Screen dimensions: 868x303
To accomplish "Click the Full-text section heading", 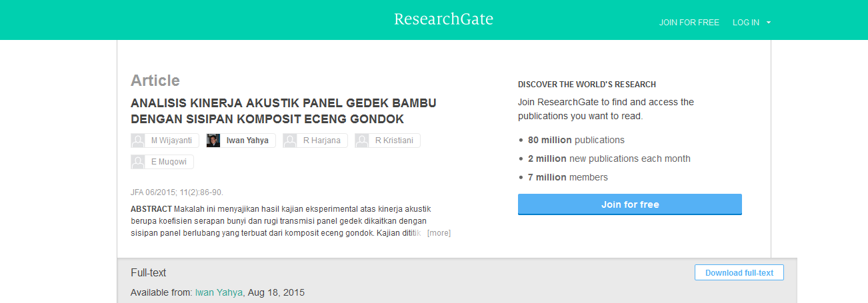I will [148, 272].
